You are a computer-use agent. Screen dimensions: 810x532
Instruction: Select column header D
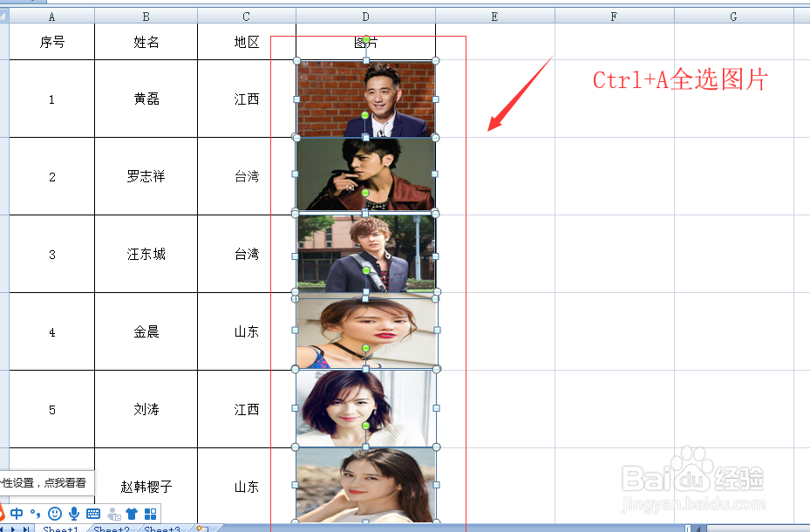tap(365, 15)
